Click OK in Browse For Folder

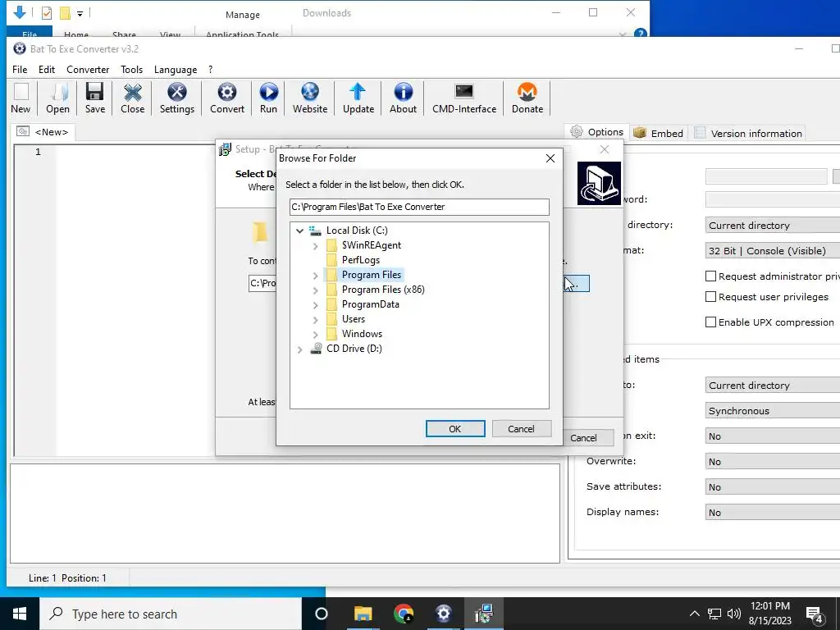[455, 428]
